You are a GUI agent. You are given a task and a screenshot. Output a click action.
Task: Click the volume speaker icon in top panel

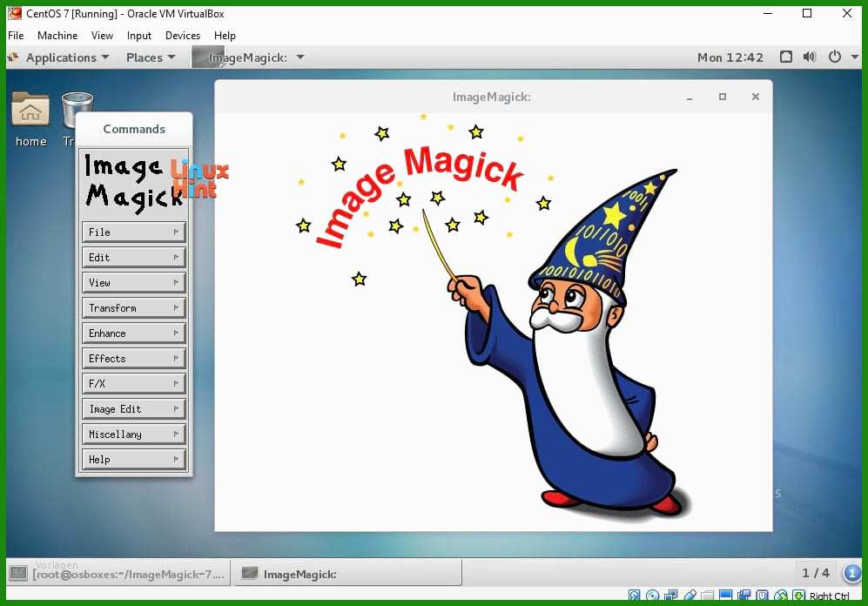click(x=810, y=57)
